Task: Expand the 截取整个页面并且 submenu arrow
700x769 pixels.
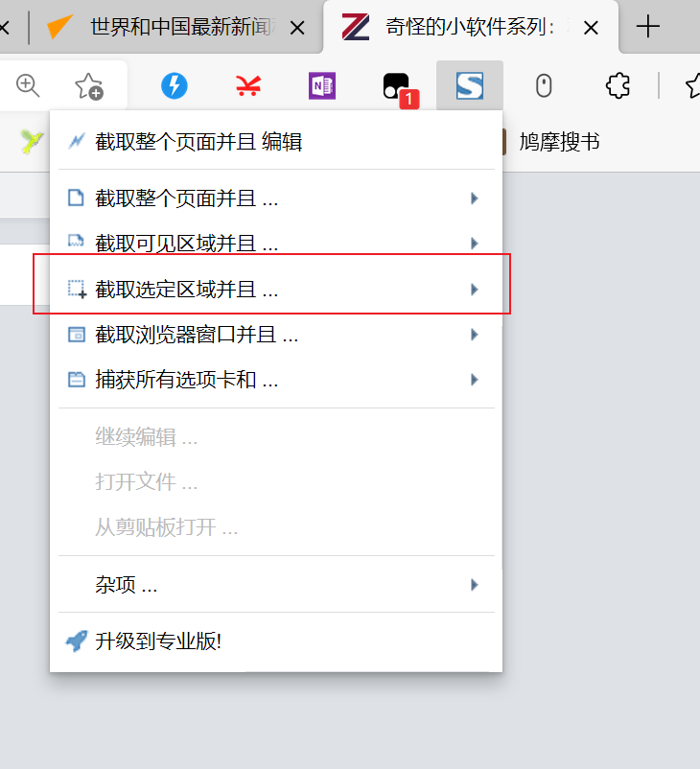Action: coord(474,198)
